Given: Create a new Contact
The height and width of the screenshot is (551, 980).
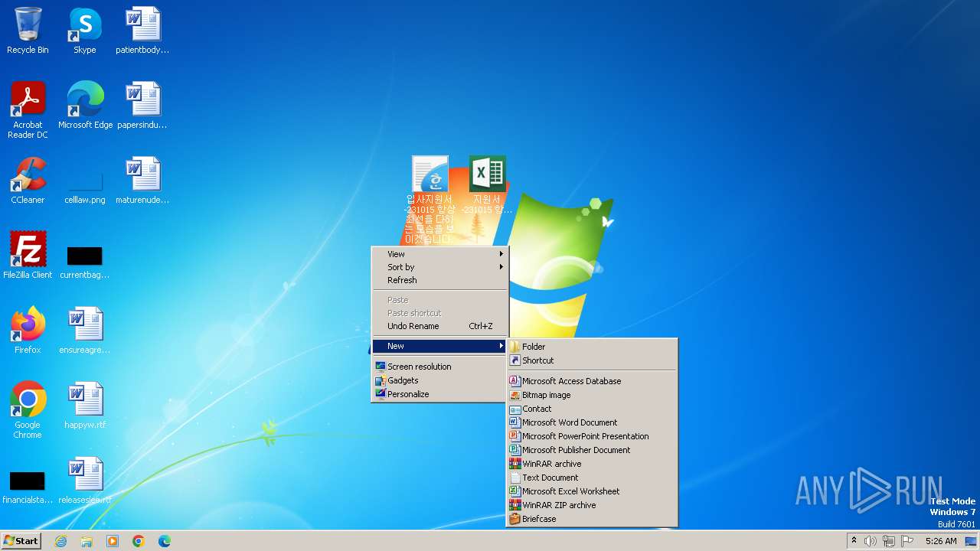Looking at the screenshot, I should click(x=592, y=409).
